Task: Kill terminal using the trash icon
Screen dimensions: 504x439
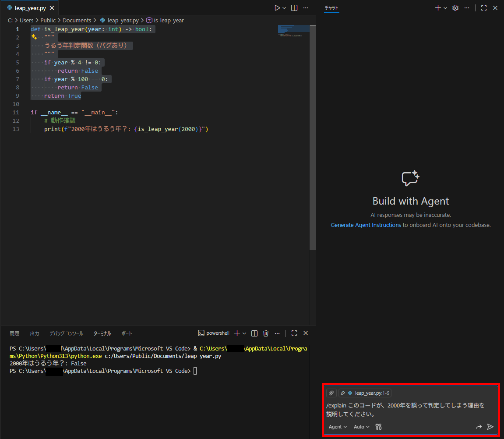Action: [266, 333]
